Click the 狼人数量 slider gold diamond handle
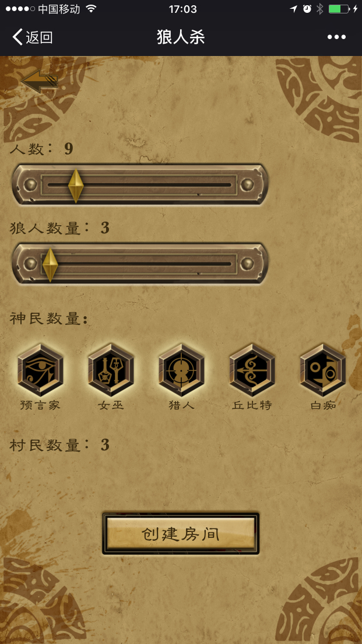The width and height of the screenshot is (362, 644). [x=50, y=264]
